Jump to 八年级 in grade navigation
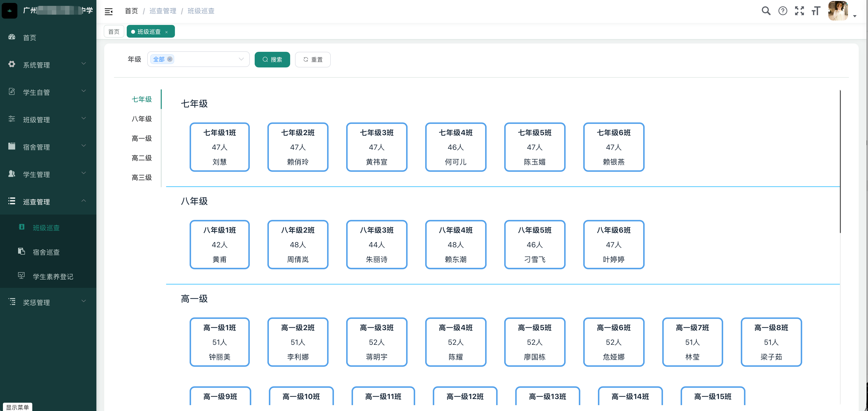 [141, 119]
